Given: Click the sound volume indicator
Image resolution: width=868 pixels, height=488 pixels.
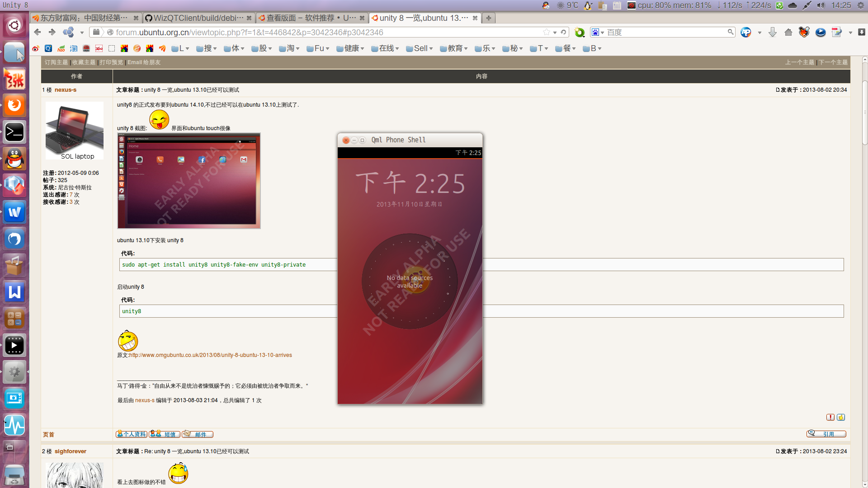Looking at the screenshot, I should click(821, 5).
